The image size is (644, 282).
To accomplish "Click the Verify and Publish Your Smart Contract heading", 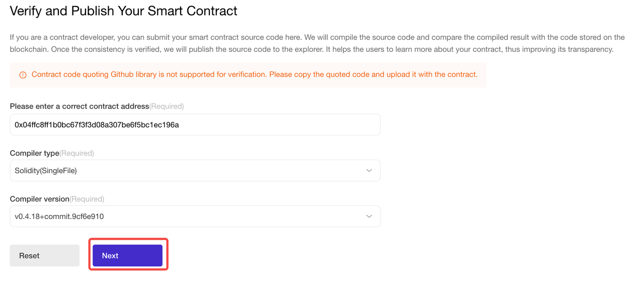I will [x=124, y=11].
